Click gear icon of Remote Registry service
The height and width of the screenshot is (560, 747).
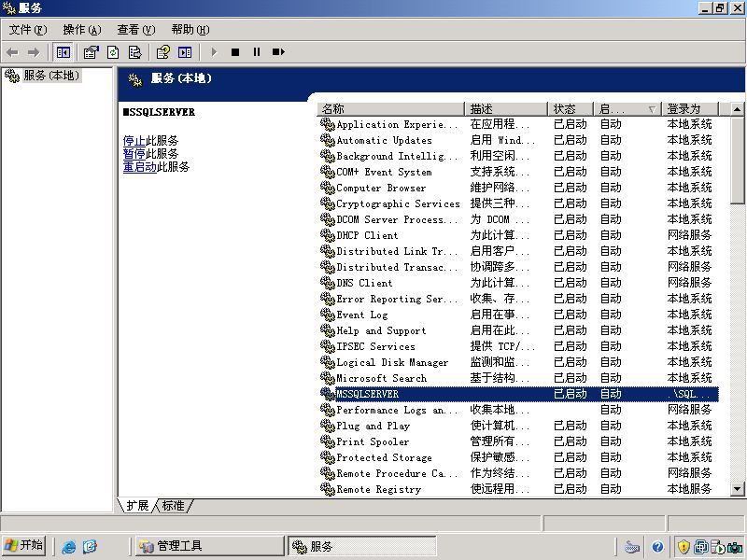[x=328, y=489]
